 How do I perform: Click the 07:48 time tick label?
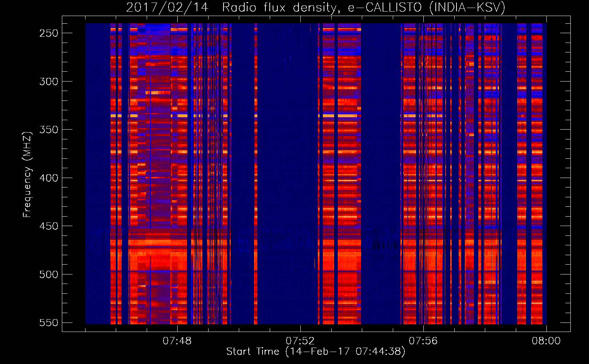[177, 341]
